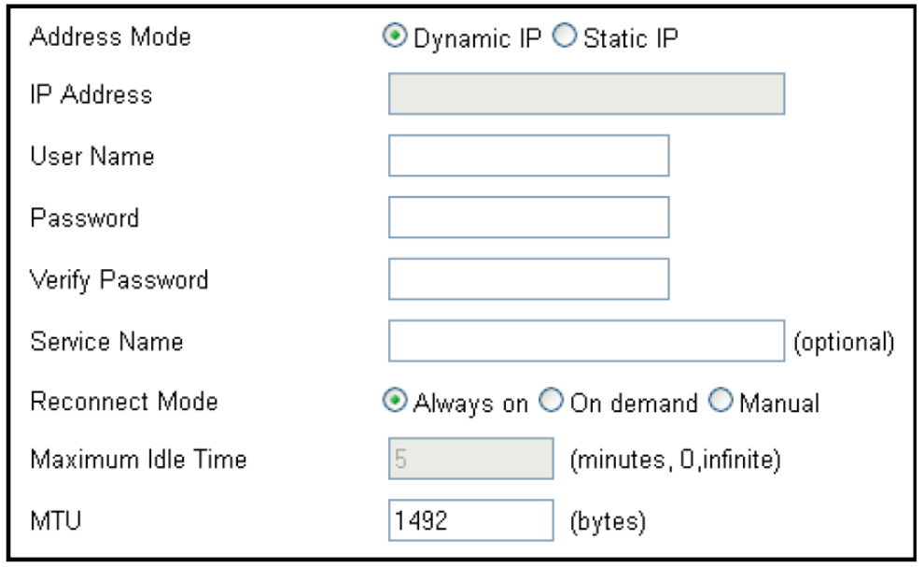Screen dimensions: 924x567
Task: Choose the Static IP address mode
Action: (x=565, y=37)
